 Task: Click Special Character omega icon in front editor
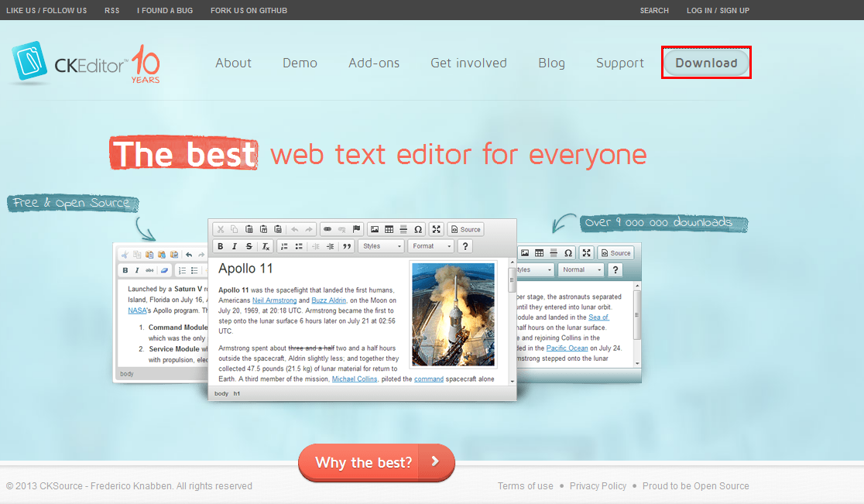point(417,229)
